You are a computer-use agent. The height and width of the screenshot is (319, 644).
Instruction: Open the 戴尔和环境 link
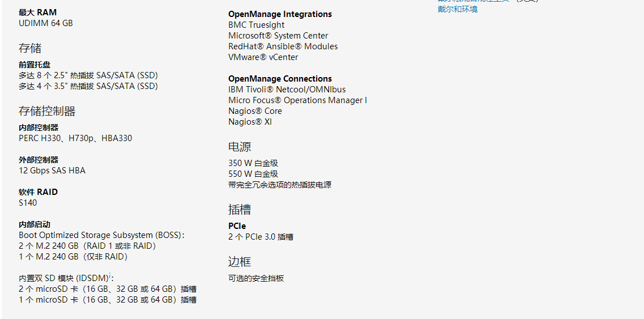458,9
